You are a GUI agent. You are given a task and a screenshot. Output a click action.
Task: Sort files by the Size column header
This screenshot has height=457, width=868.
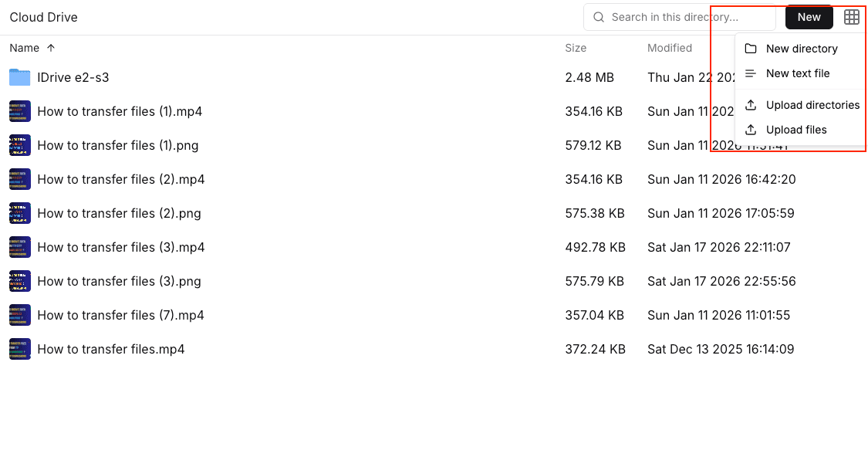576,47
